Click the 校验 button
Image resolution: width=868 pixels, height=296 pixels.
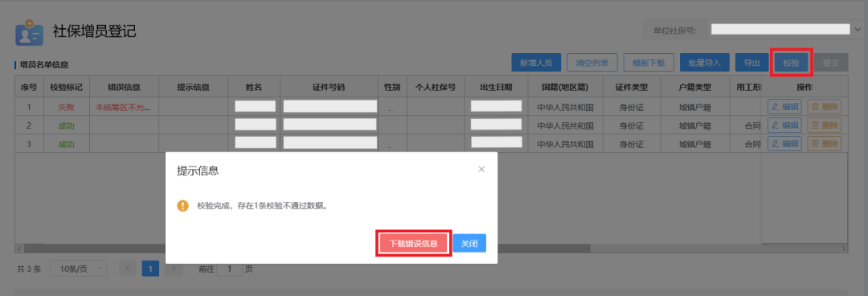791,63
